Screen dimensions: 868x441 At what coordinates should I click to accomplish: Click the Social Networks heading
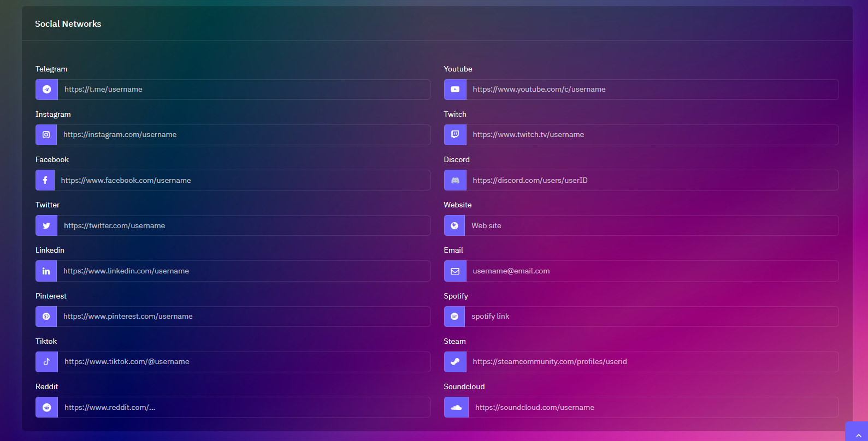click(x=68, y=24)
